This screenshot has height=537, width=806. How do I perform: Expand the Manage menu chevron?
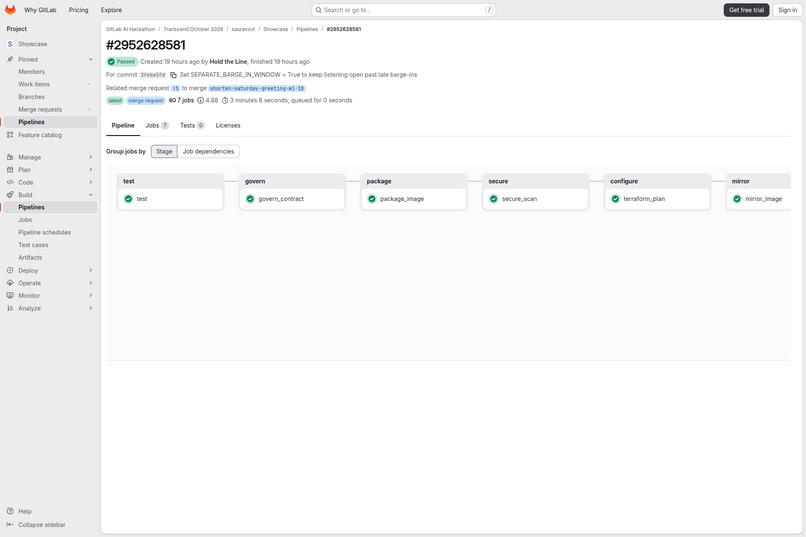coord(90,157)
